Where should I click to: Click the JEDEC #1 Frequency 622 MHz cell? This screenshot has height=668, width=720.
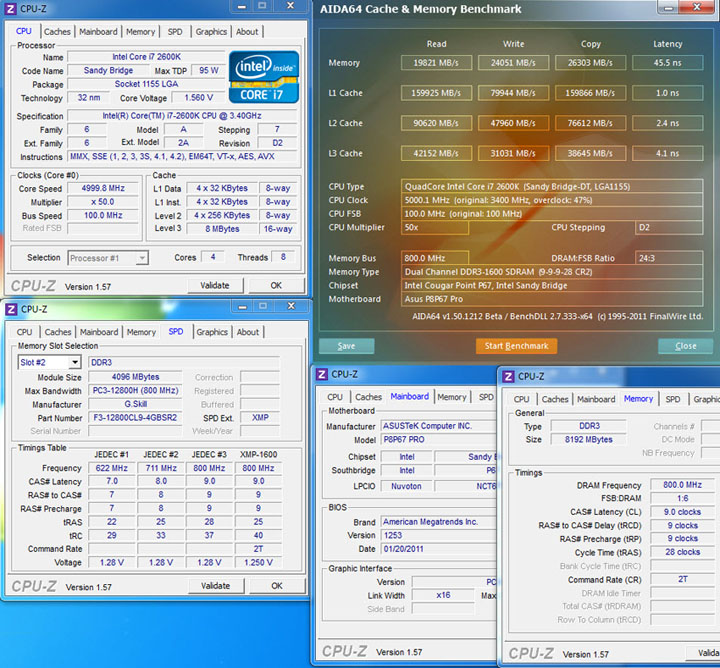pos(112,468)
